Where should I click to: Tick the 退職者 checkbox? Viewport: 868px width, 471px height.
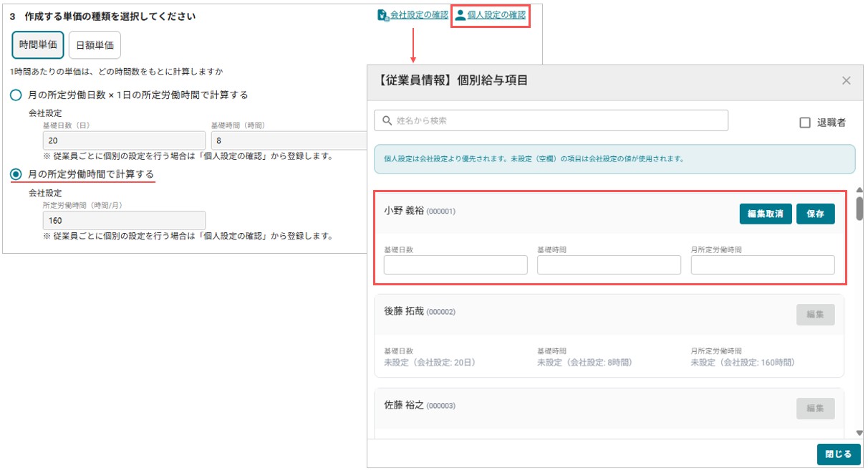click(x=805, y=123)
